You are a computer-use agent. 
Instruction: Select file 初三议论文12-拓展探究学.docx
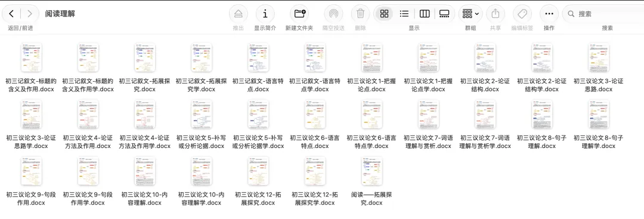click(x=315, y=181)
